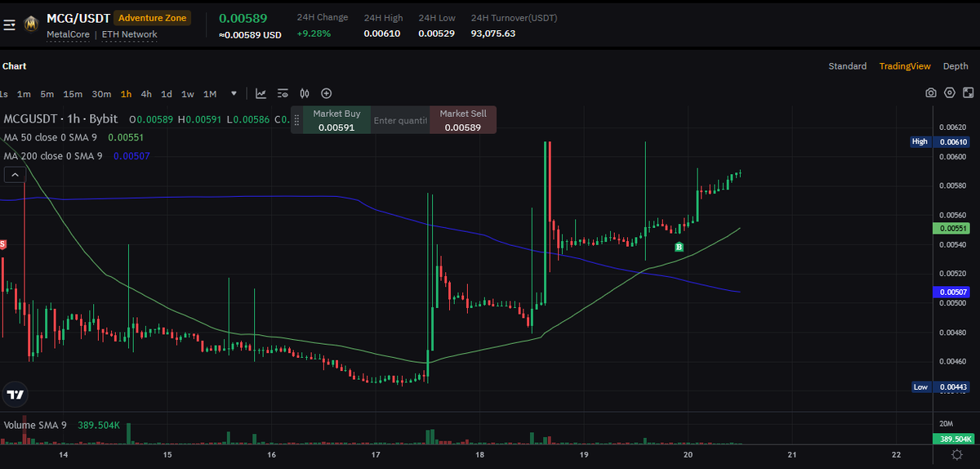Change the candlestick chart type icon

pos(305,94)
